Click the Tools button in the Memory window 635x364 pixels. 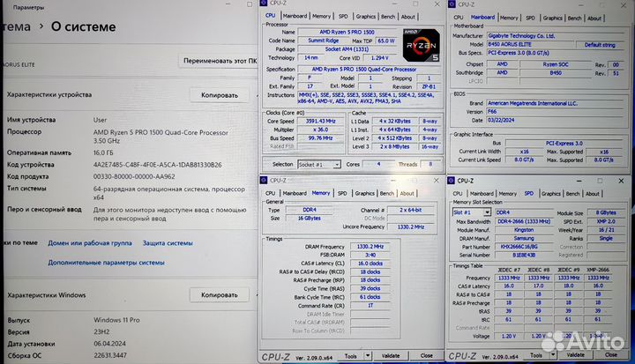tap(351, 356)
